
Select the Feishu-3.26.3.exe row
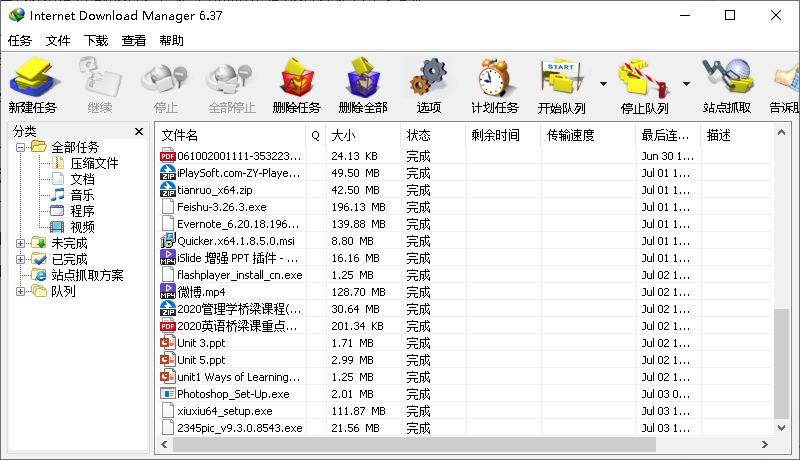464,207
